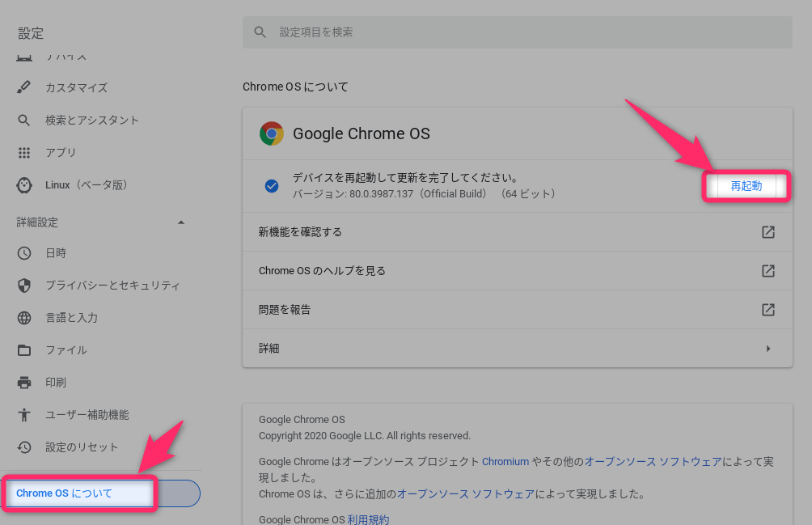Click the apps grid icon beside アプリ
Image resolution: width=812 pixels, height=525 pixels.
pyautogui.click(x=23, y=153)
